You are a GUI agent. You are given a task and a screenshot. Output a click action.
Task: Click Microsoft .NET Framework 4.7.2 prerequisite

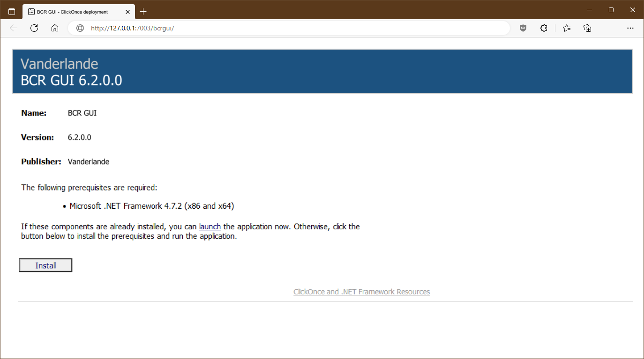[x=152, y=206]
